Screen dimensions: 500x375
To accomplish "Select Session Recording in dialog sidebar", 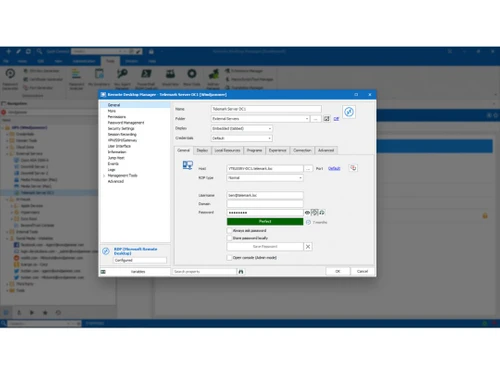I will (x=122, y=134).
